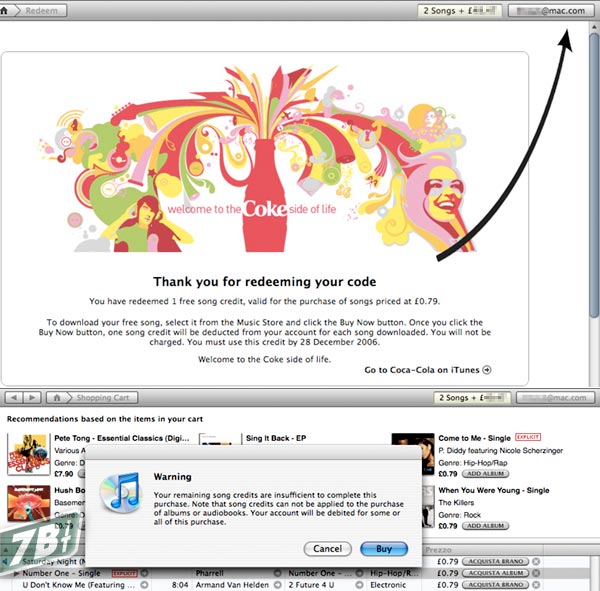Click the Buy button in Warning dialog

pos(384,549)
